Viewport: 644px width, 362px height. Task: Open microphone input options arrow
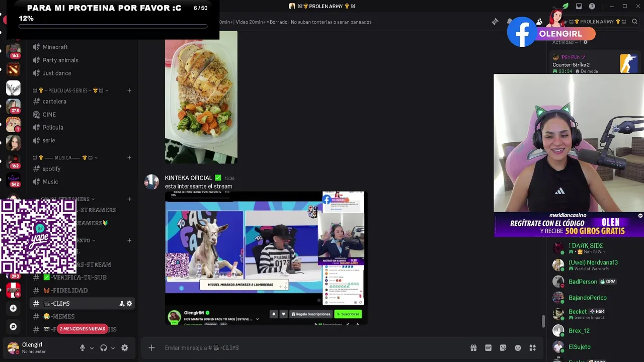click(92, 348)
